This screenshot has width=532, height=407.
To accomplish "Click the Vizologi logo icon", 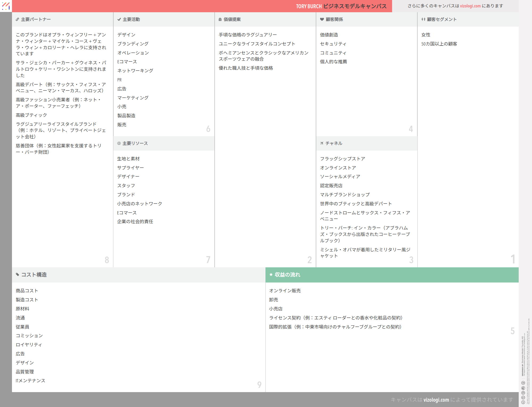I will coord(6,6).
